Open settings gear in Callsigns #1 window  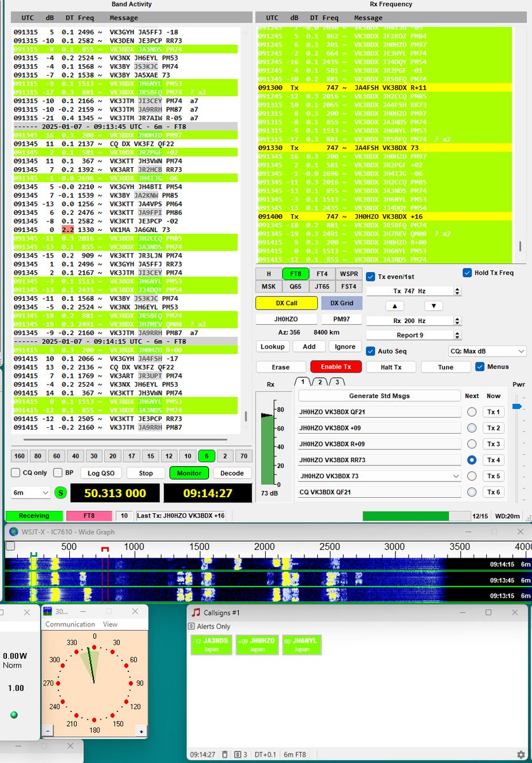pos(521,755)
